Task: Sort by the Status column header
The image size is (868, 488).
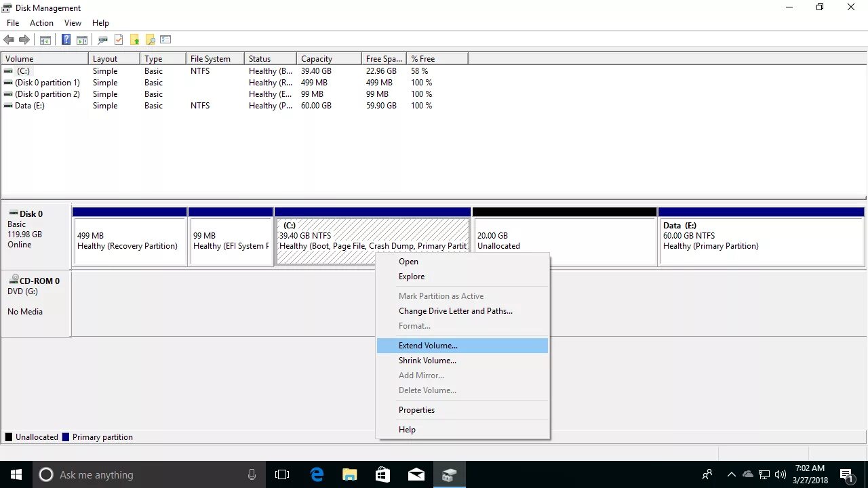Action: [271, 59]
